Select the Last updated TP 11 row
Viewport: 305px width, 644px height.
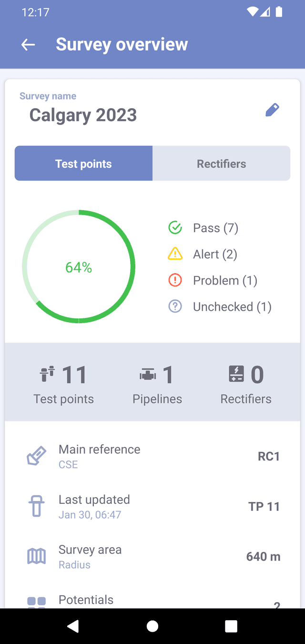click(152, 506)
